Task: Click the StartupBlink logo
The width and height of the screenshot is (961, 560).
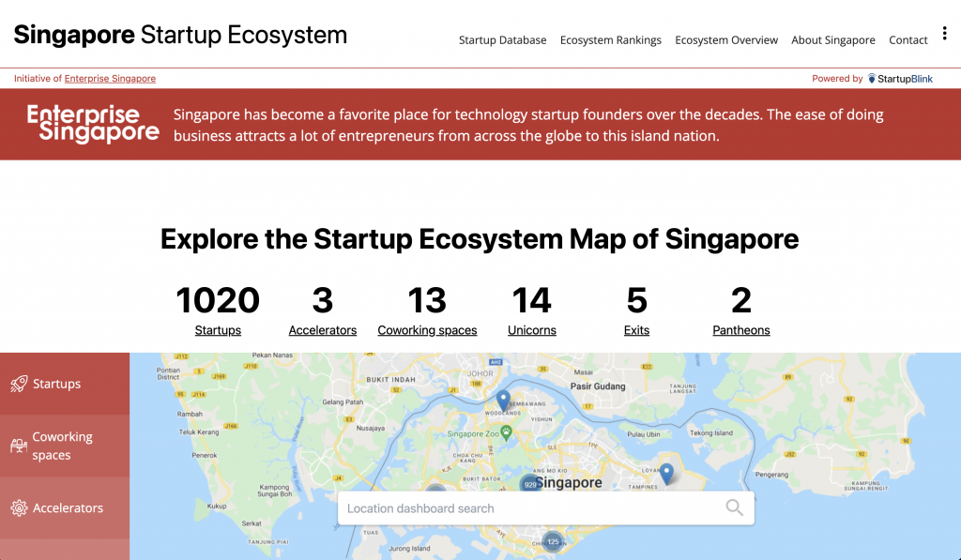Action: 900,79
